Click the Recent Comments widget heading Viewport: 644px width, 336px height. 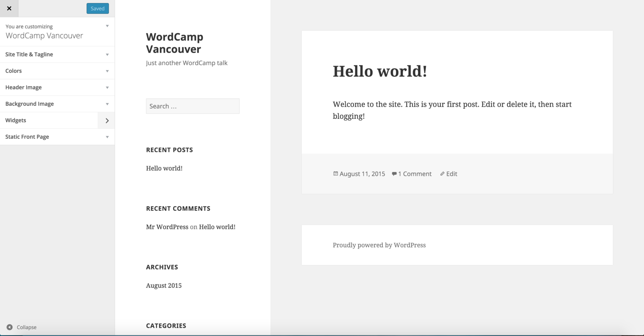178,208
